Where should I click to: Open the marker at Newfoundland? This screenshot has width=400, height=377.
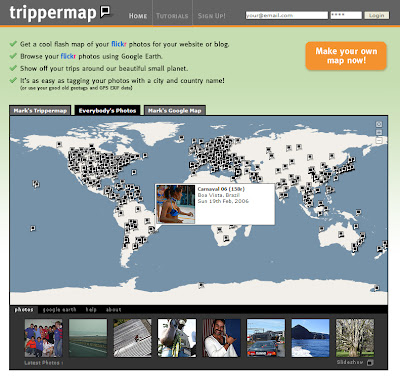145,155
